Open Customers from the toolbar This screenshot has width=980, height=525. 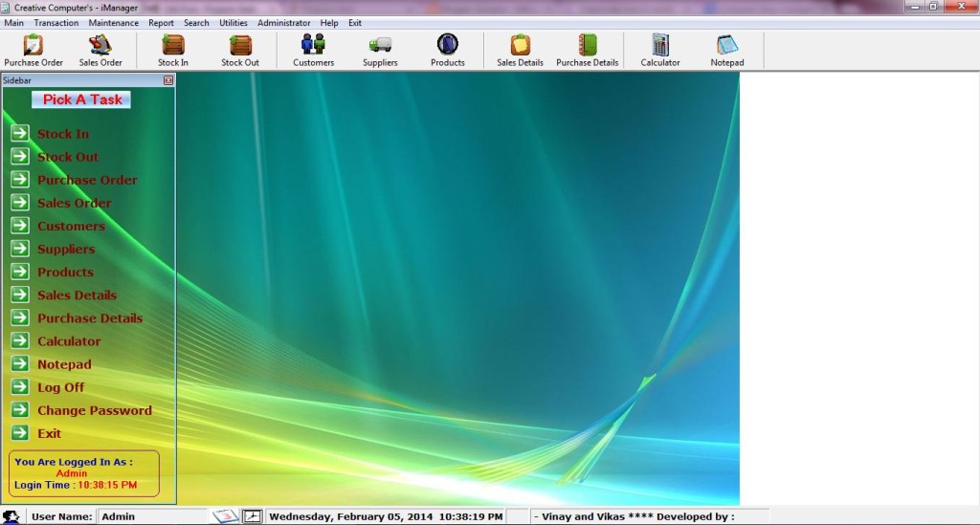[313, 50]
